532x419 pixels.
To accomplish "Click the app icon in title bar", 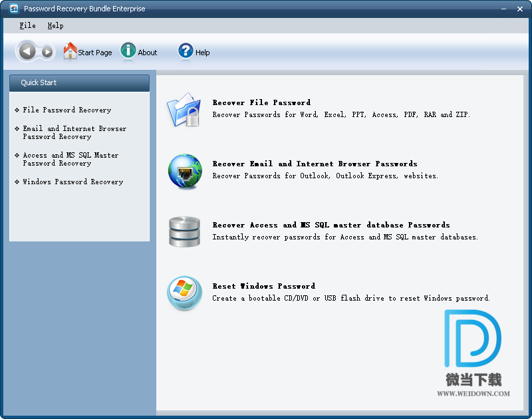I will [x=14, y=9].
